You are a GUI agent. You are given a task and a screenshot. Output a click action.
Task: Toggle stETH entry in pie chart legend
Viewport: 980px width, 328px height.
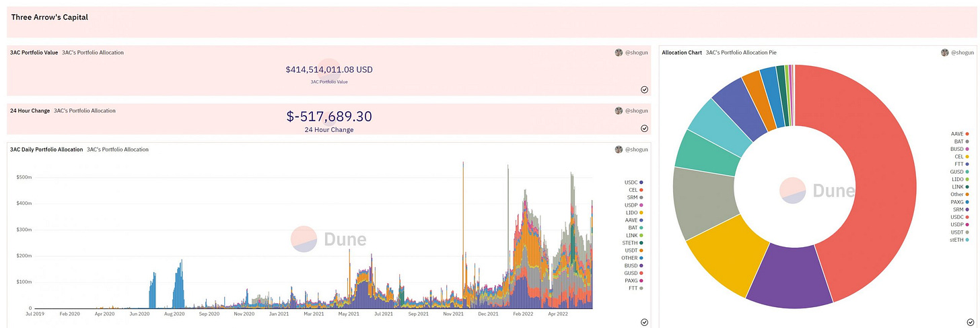960,239
